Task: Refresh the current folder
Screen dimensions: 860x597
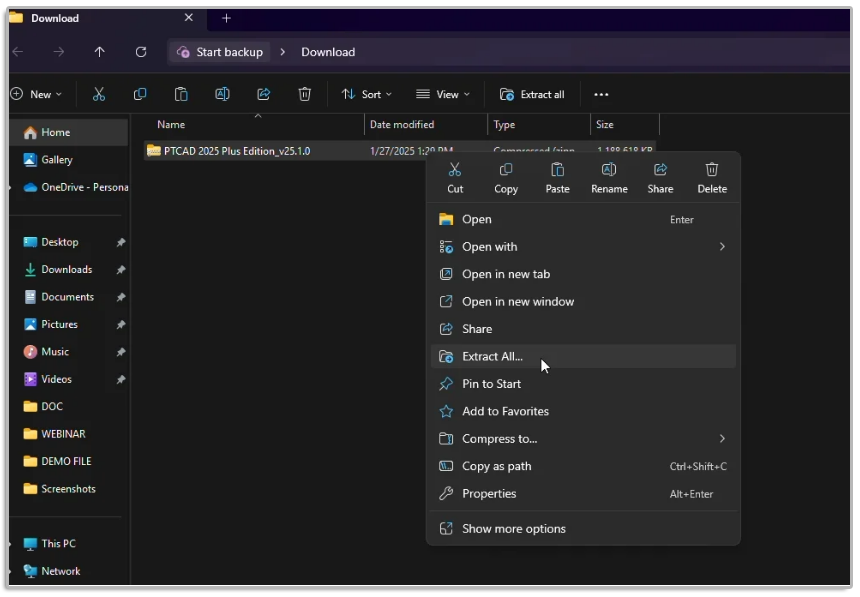Action: (141, 52)
